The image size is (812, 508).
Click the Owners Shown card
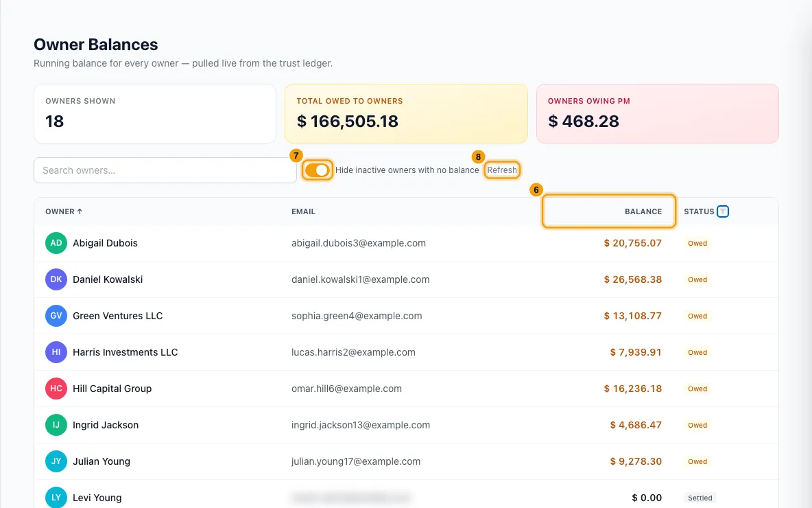[155, 113]
